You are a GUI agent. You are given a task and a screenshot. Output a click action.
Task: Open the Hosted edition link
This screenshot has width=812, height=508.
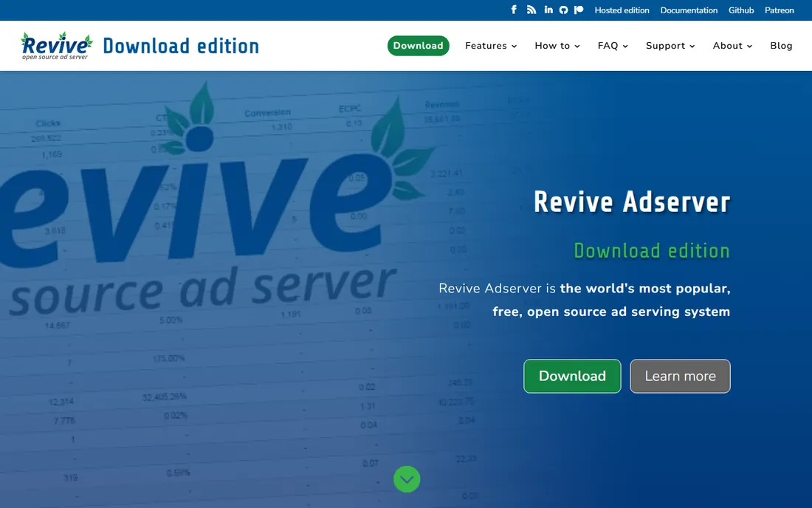click(622, 10)
